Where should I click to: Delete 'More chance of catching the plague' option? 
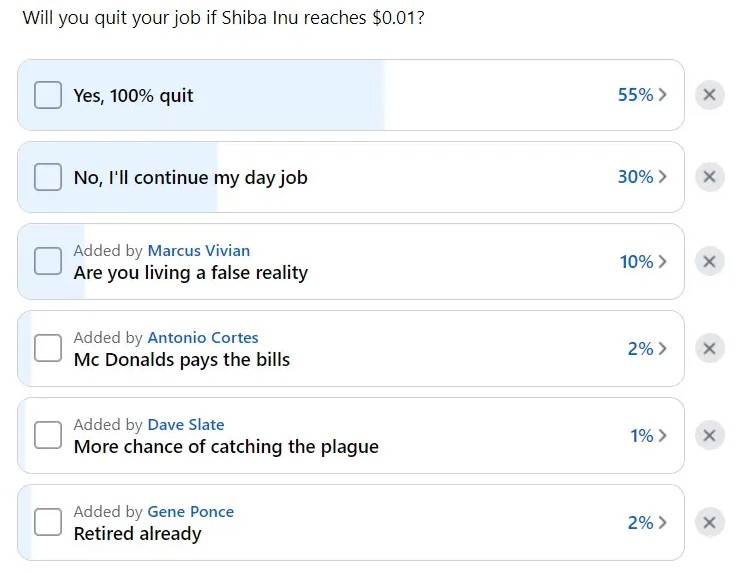pos(709,435)
